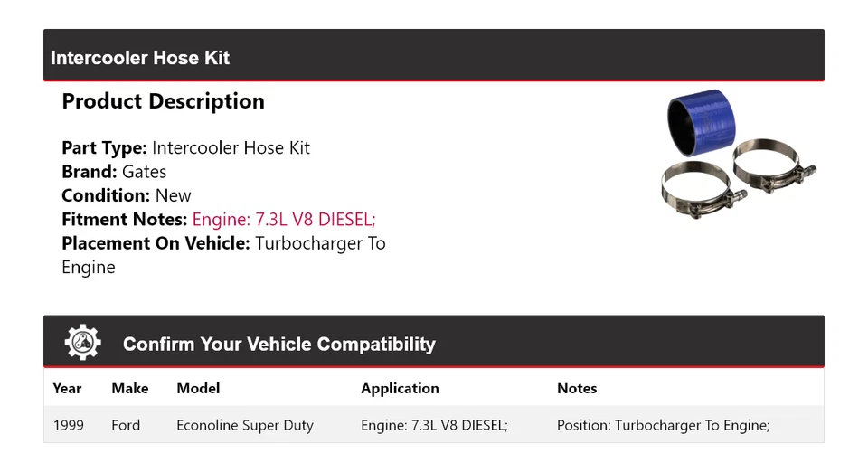
Task: Click the gear compatibility icon
Action: click(x=83, y=343)
